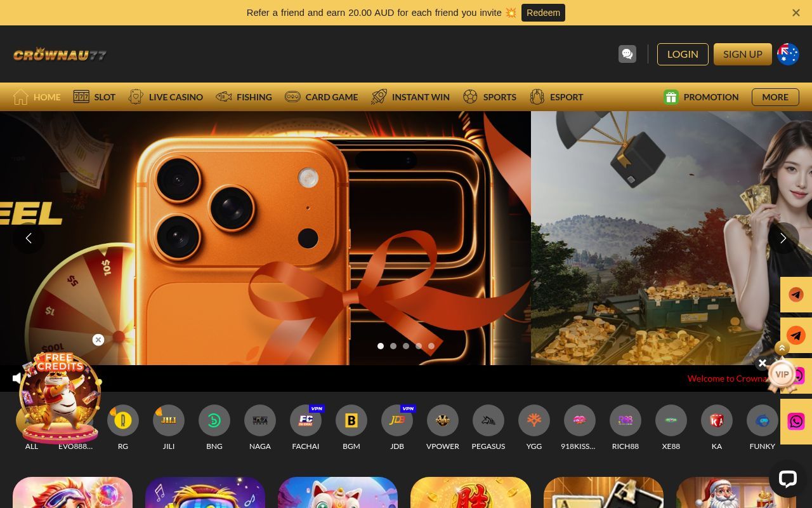This screenshot has height=508, width=812.
Task: Select the second carousel indicator dot
Action: [393, 346]
